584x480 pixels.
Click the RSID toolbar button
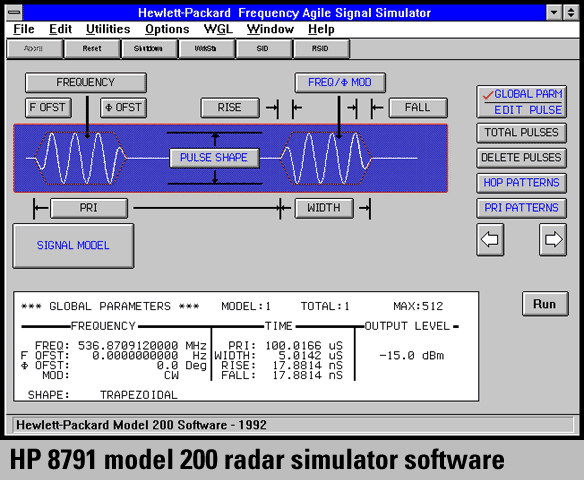coord(321,49)
